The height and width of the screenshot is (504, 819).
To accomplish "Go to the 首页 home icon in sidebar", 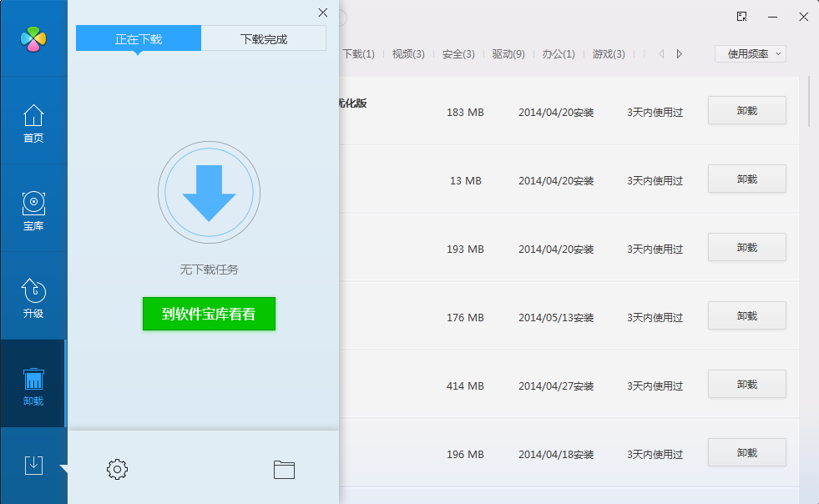I will (x=33, y=122).
